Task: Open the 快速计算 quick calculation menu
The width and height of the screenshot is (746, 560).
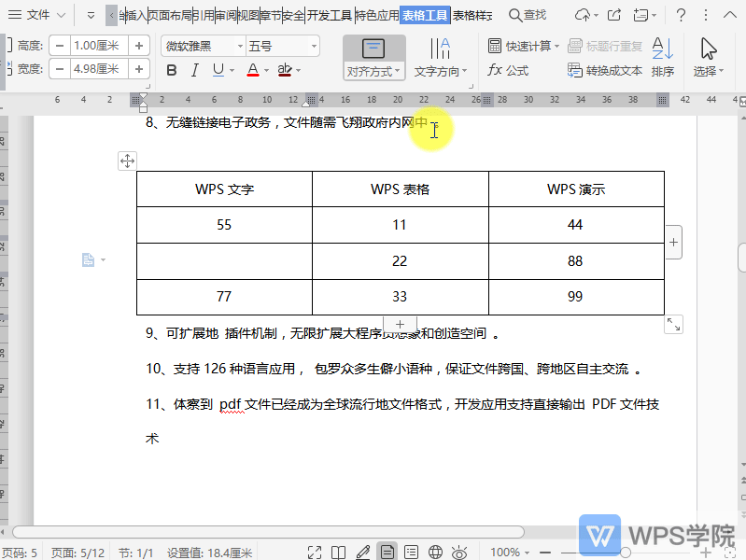Action: coord(524,46)
